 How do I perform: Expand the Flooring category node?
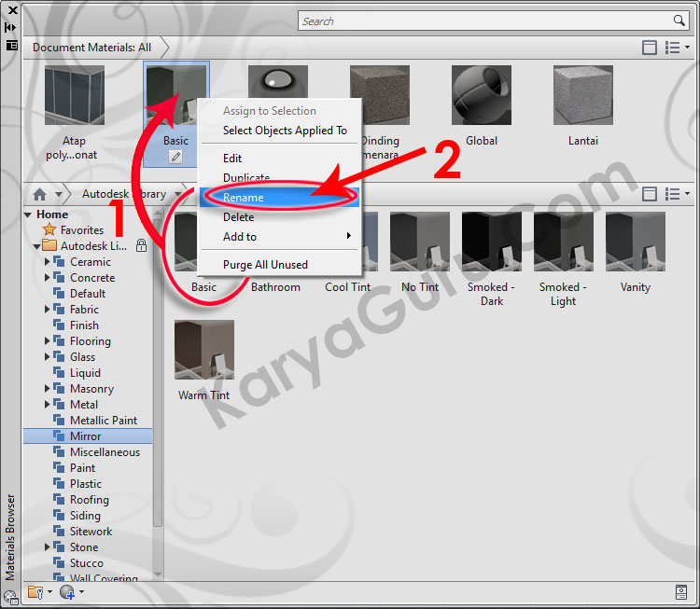(48, 341)
